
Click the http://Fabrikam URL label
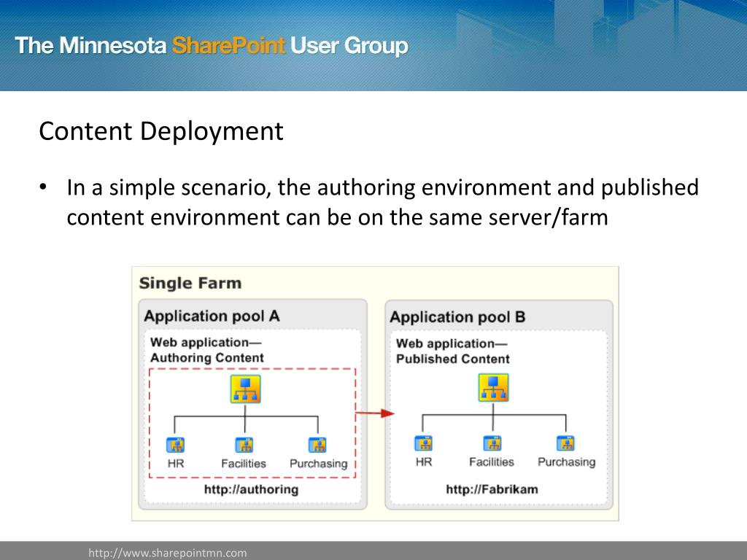[x=492, y=489]
